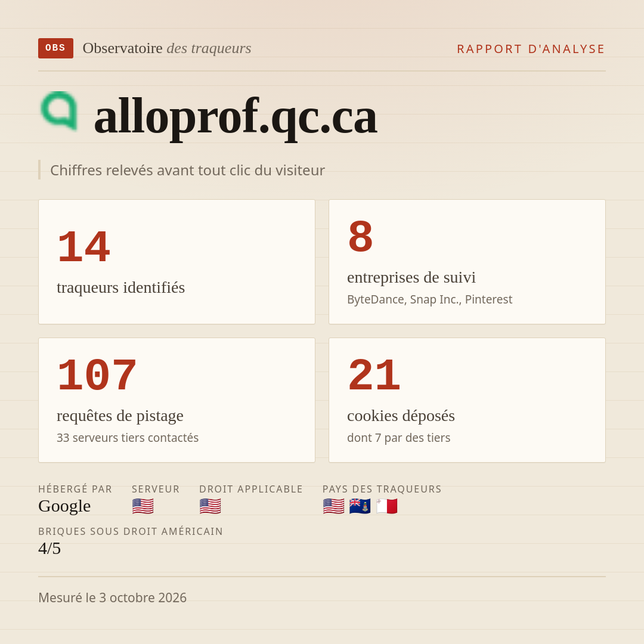This screenshot has width=644, height=644.
Task: Click the 'requêtes de pistage' label
Action: 120,416
